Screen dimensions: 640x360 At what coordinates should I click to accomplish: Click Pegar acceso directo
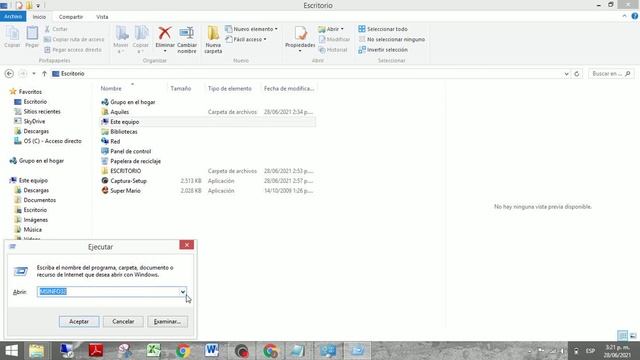[x=73, y=49]
